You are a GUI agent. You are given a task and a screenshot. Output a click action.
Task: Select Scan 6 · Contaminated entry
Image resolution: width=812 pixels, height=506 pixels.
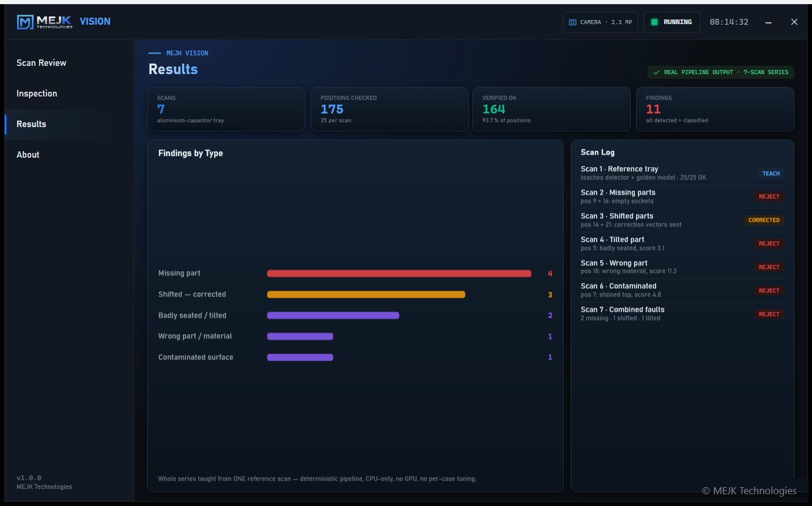(683, 290)
